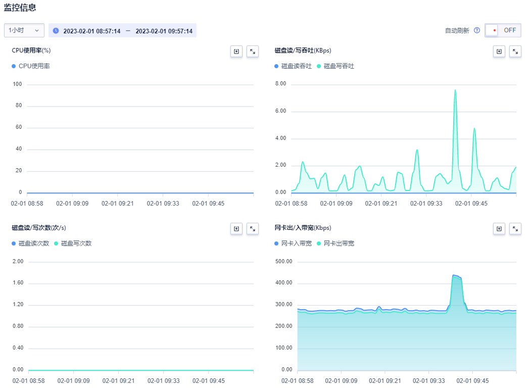Click the clock icon in date range
The image size is (532, 392).
[x=56, y=31]
